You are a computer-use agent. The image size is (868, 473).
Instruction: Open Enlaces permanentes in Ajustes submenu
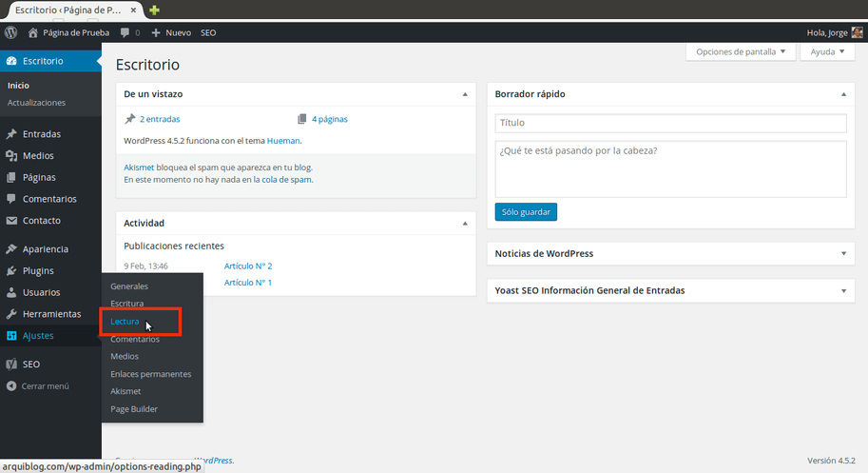coord(150,374)
